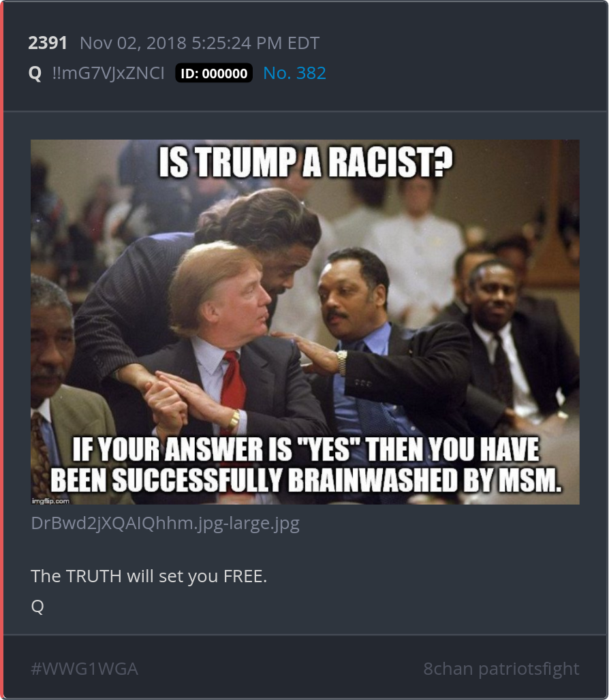The image size is (609, 700).
Task: Click the 'BRAINWASHED BY MSM' bottom caption
Action: click(x=424, y=480)
